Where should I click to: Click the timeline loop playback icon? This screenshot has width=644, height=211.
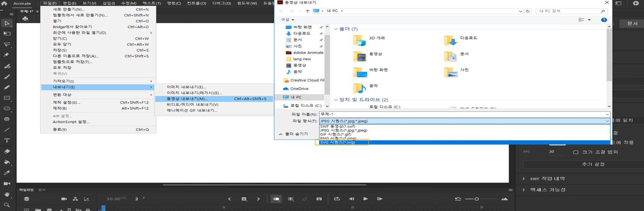pos(337,199)
